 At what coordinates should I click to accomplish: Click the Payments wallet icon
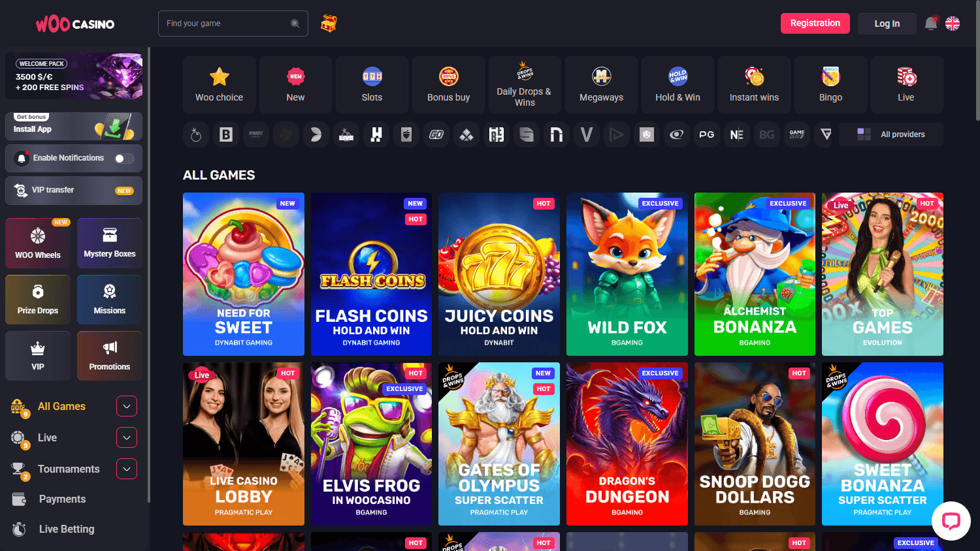[x=19, y=499]
